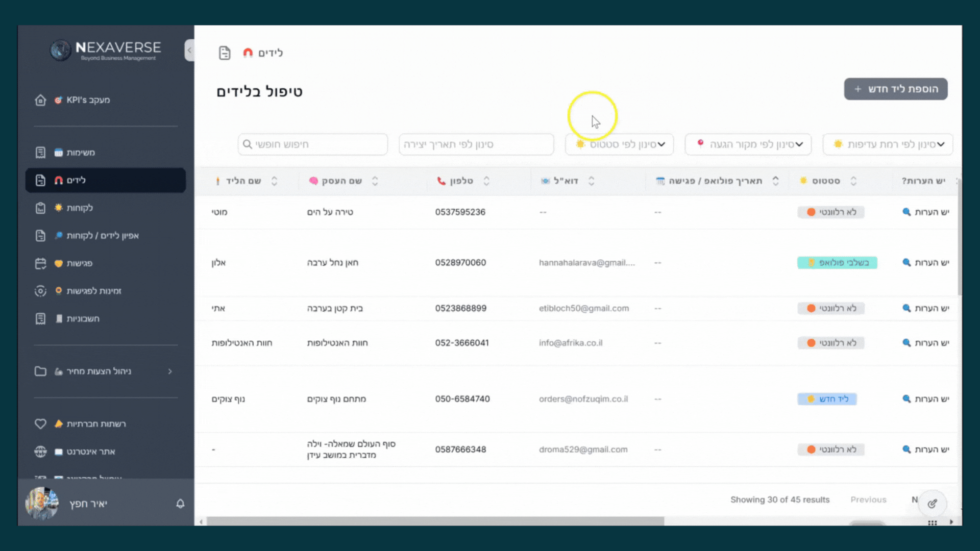
Task: Click the notification bell icon
Action: pos(180,504)
